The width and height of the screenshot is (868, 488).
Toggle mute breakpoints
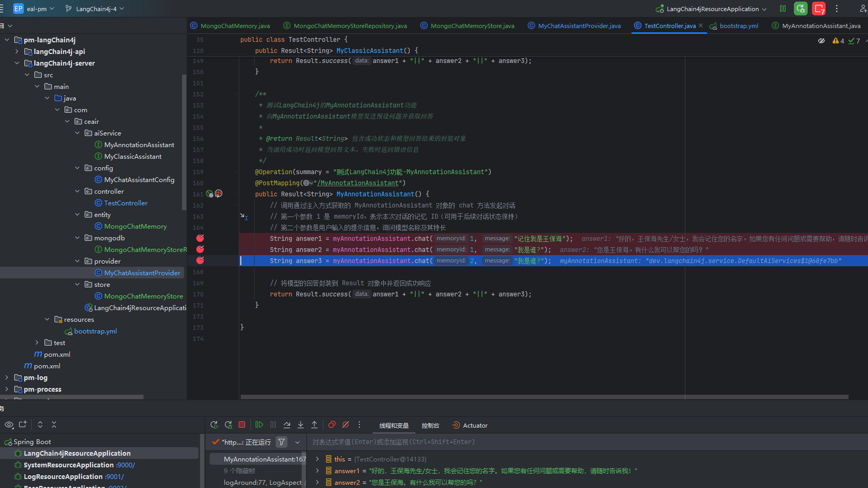coord(346,424)
